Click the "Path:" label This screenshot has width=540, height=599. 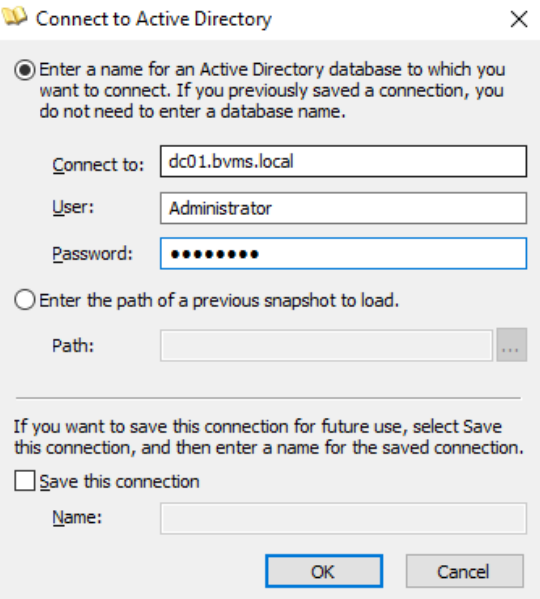point(73,346)
